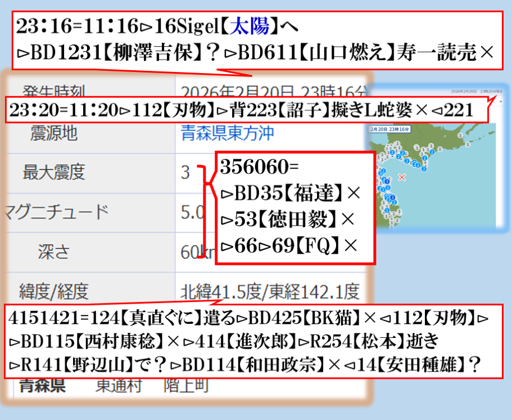Image resolution: width=512 pixels, height=420 pixels.
Task: Click the red X epicenter marker on map
Action: 401,177
